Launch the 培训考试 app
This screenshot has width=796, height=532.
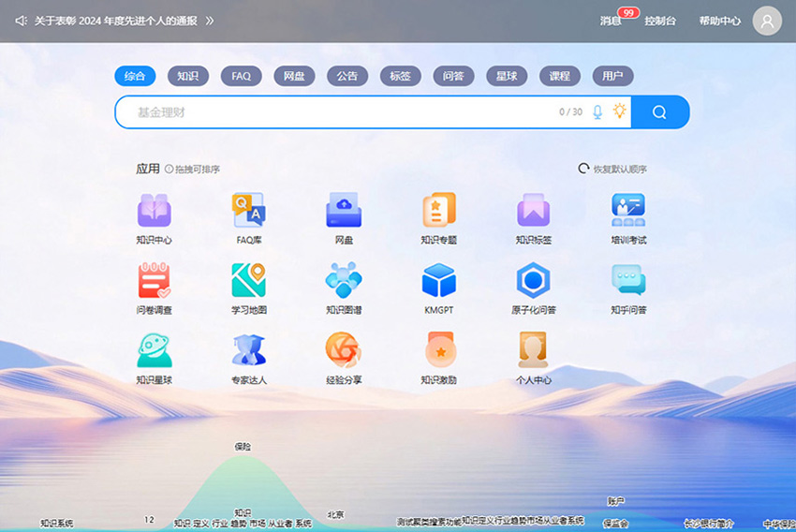[x=628, y=210]
